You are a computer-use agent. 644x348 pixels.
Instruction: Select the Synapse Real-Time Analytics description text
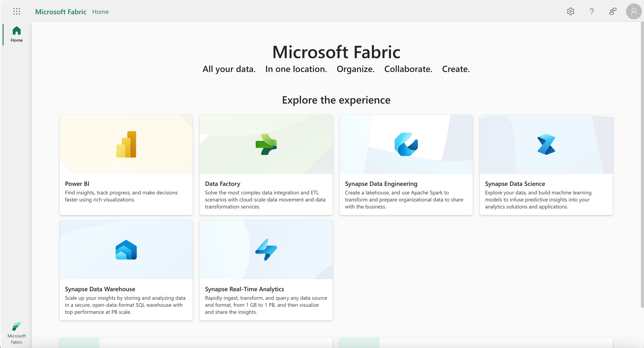pos(266,305)
